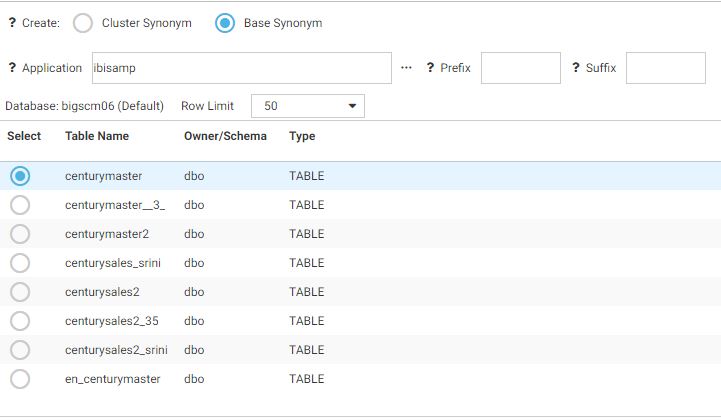
Task: Choose the centurysales_srini table radio button
Action: (x=20, y=263)
